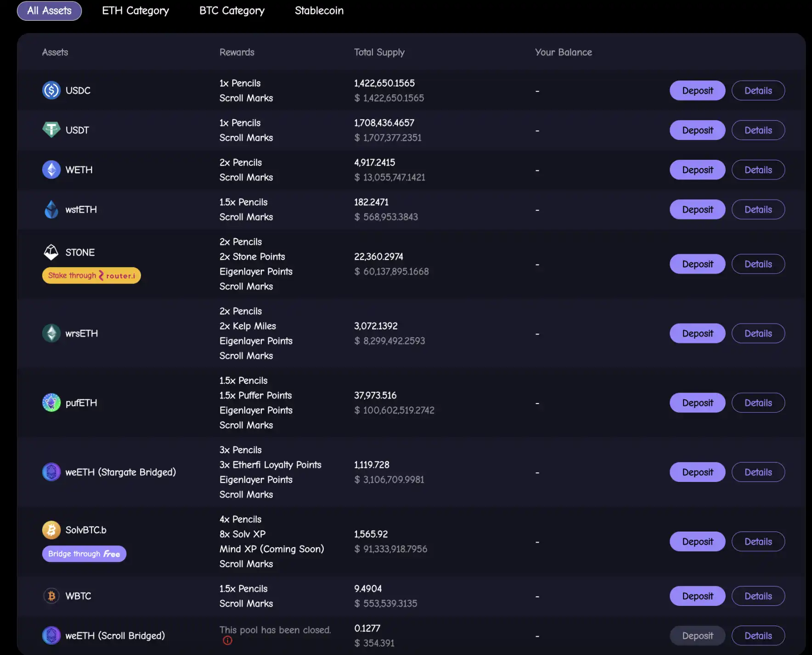Open Details for the WETH pool
Screen dimensions: 812x655
758,170
